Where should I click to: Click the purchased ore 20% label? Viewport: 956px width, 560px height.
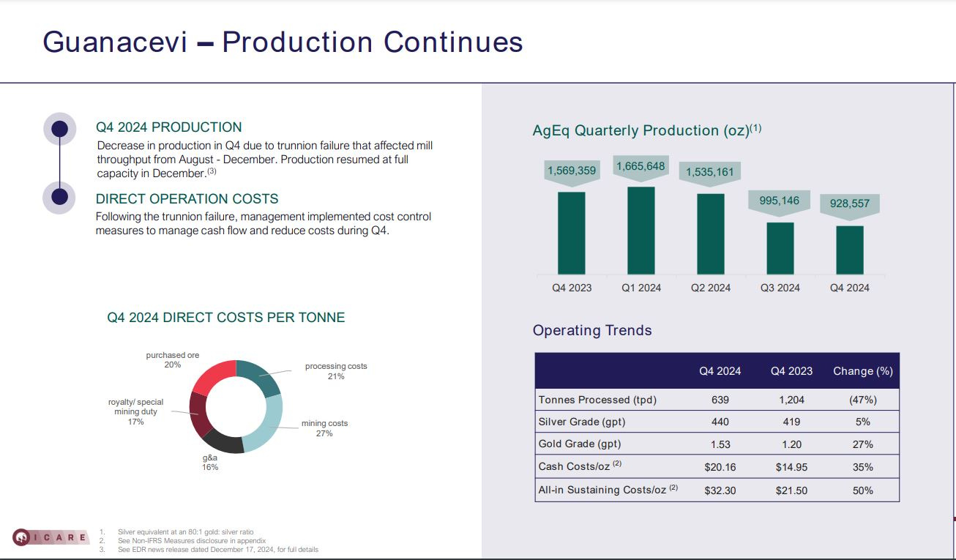pyautogui.click(x=173, y=359)
